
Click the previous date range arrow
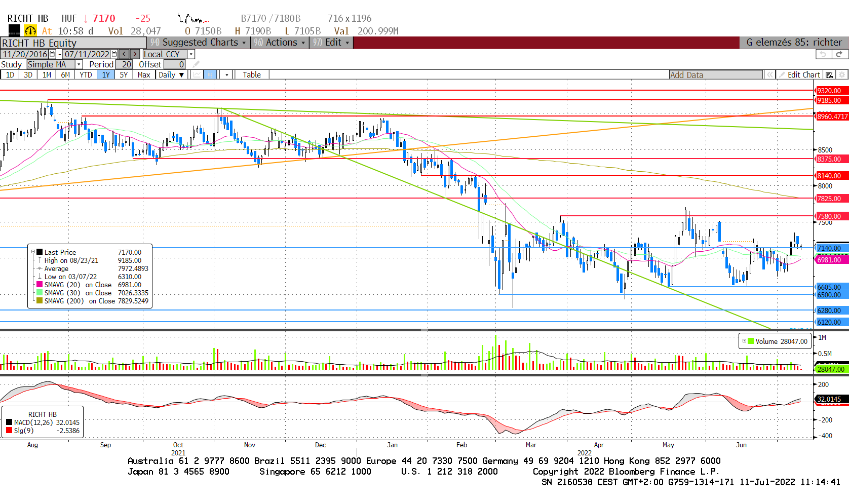tap(124, 54)
